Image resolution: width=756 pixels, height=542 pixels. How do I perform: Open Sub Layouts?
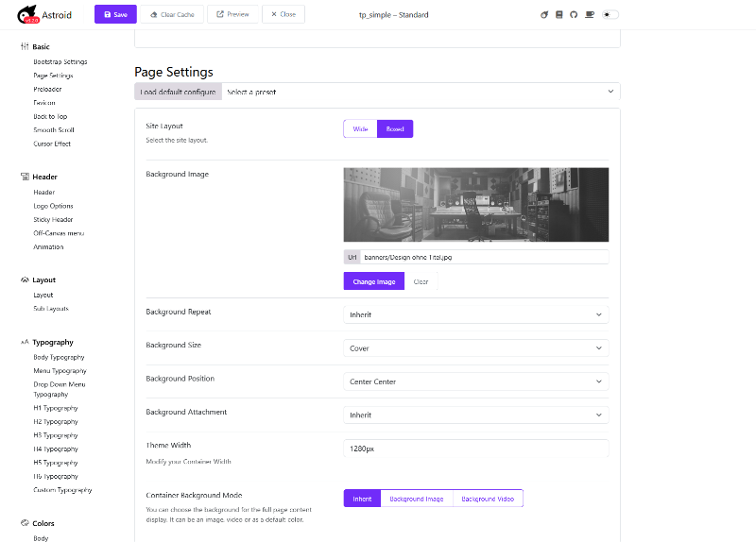[51, 309]
